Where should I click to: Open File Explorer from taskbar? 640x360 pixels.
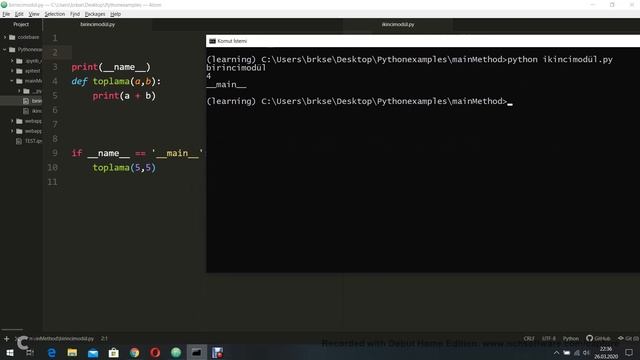click(72, 353)
